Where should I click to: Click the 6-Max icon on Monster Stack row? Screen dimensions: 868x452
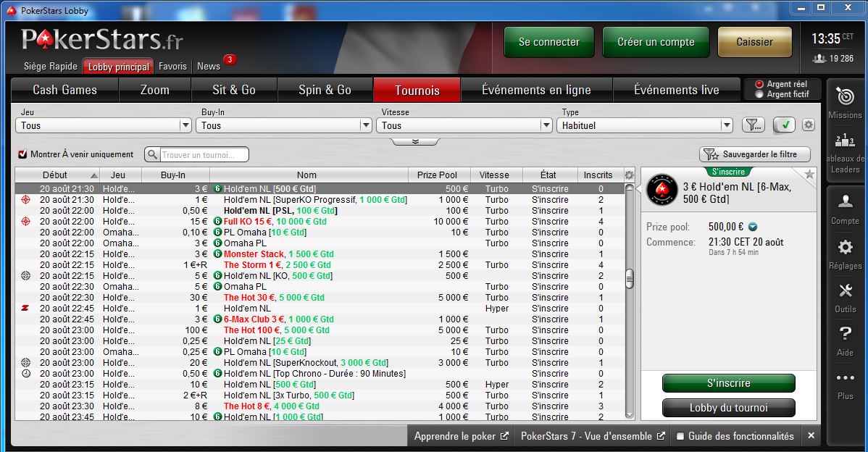217,254
